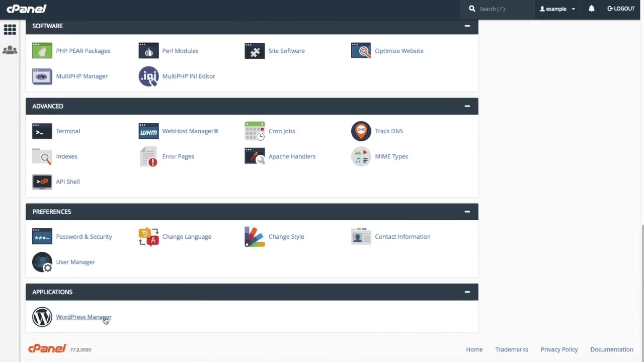Open the WebHost Manager WHM icon
This screenshot has height=362, width=644.
pyautogui.click(x=148, y=131)
